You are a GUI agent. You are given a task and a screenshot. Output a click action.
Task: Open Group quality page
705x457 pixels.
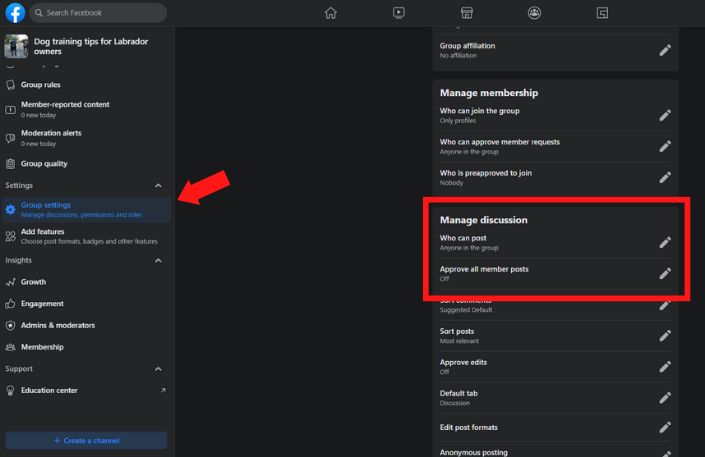pyautogui.click(x=85, y=164)
